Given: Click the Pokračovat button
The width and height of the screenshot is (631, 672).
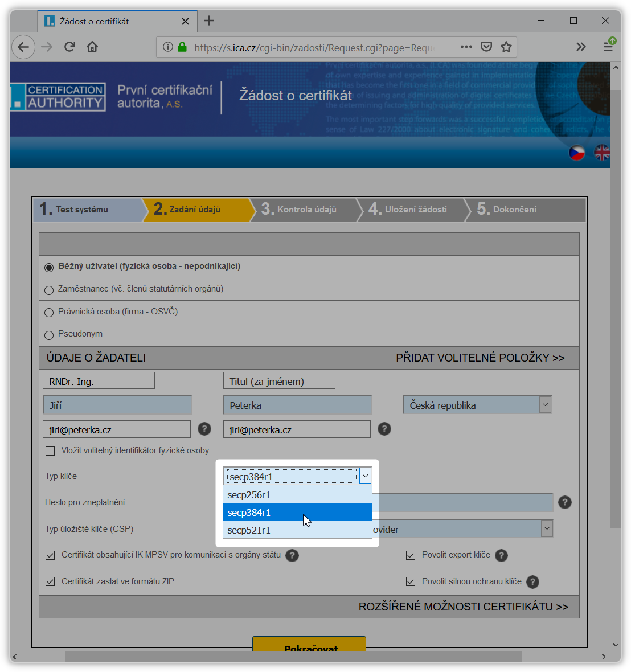Looking at the screenshot, I should pyautogui.click(x=309, y=644).
